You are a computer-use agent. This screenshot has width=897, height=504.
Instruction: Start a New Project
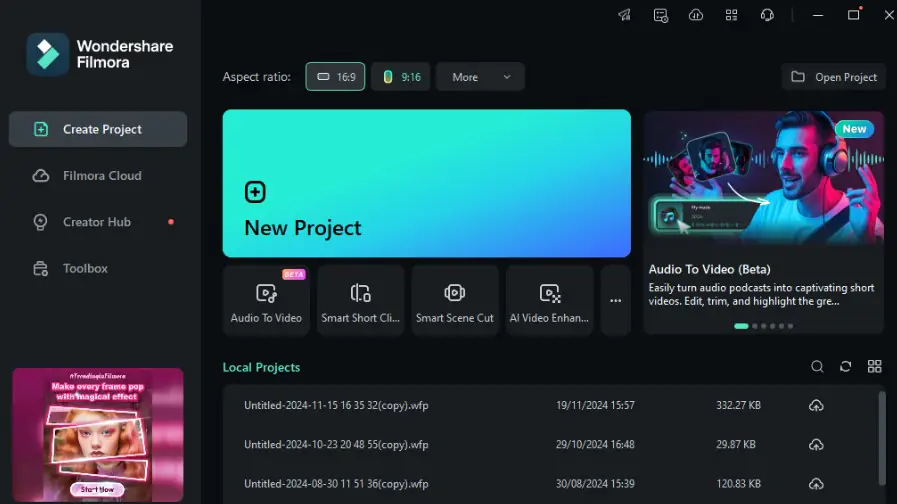[427, 184]
